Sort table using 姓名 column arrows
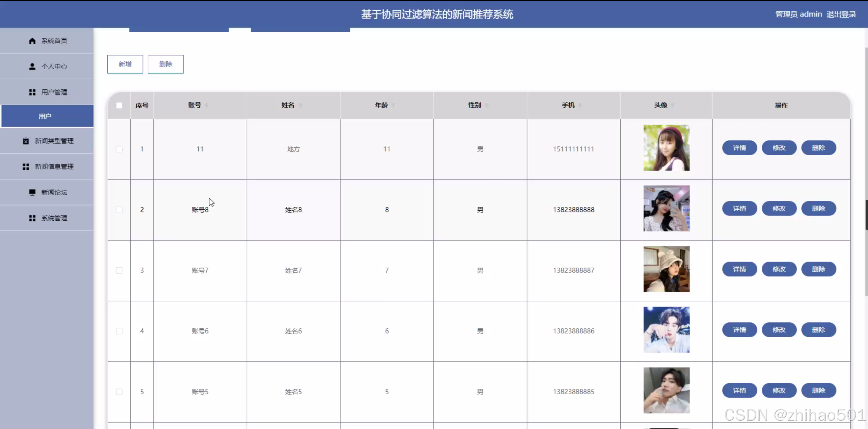The width and height of the screenshot is (868, 429). point(300,105)
